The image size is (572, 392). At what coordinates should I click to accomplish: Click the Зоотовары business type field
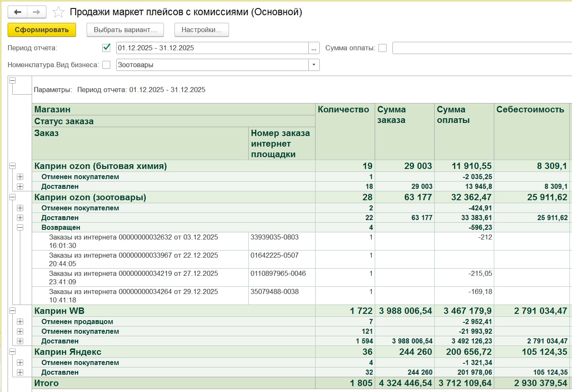tap(212, 65)
